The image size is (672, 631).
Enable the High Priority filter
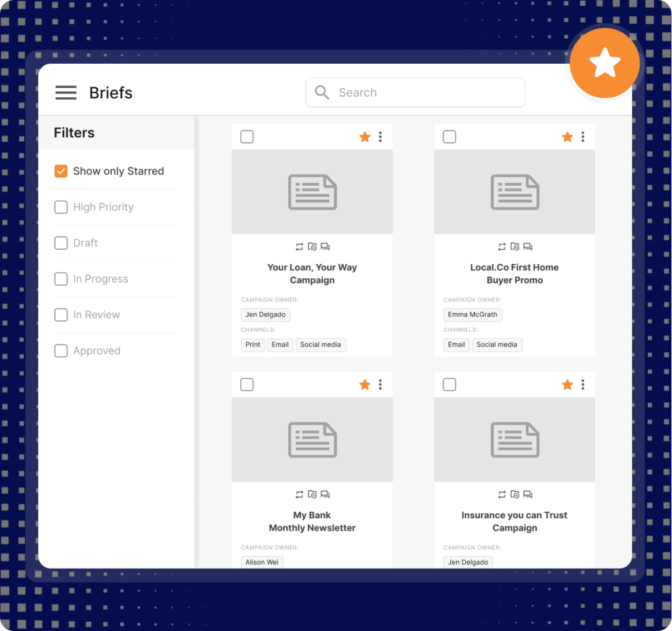point(61,207)
